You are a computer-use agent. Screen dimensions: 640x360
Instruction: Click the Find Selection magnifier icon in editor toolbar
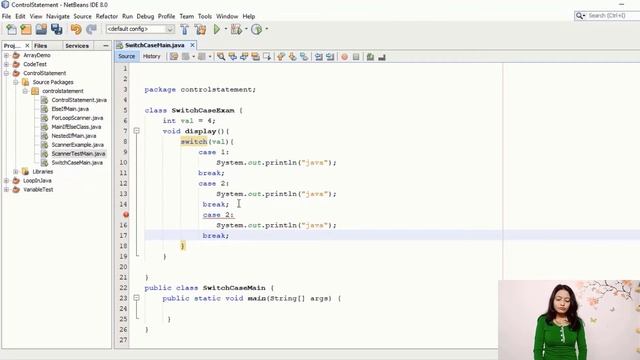(x=221, y=57)
